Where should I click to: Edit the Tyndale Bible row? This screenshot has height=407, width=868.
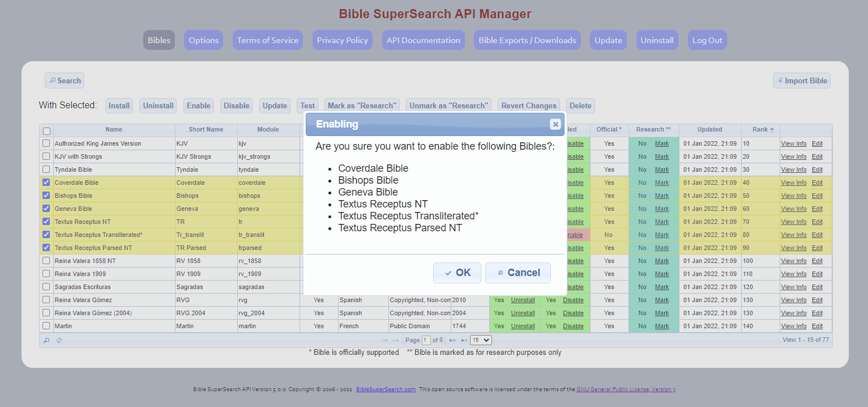[x=817, y=169]
